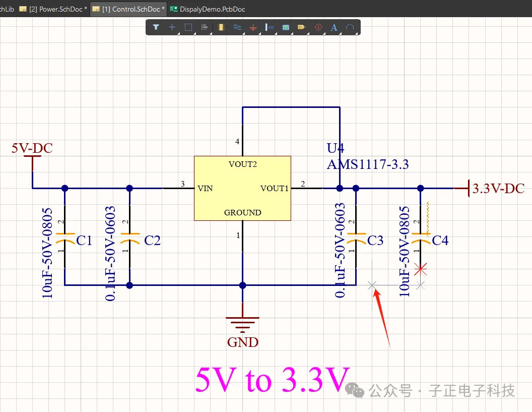This screenshot has height=412, width=532.
Task: Select the place wire tool
Action: tap(237, 27)
